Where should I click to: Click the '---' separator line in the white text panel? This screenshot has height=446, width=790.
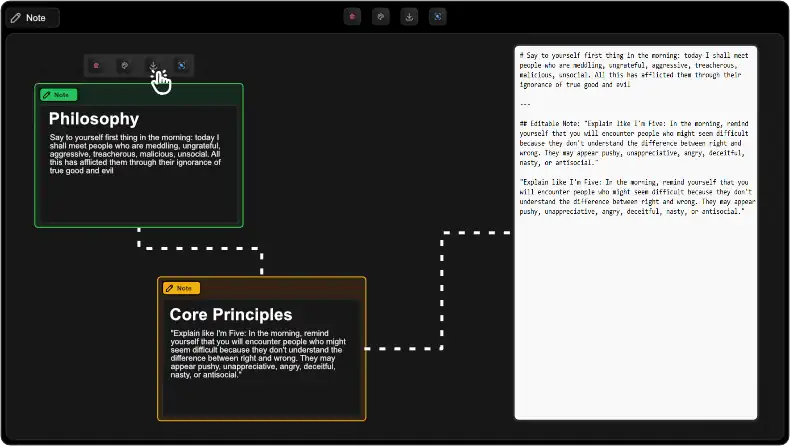525,103
